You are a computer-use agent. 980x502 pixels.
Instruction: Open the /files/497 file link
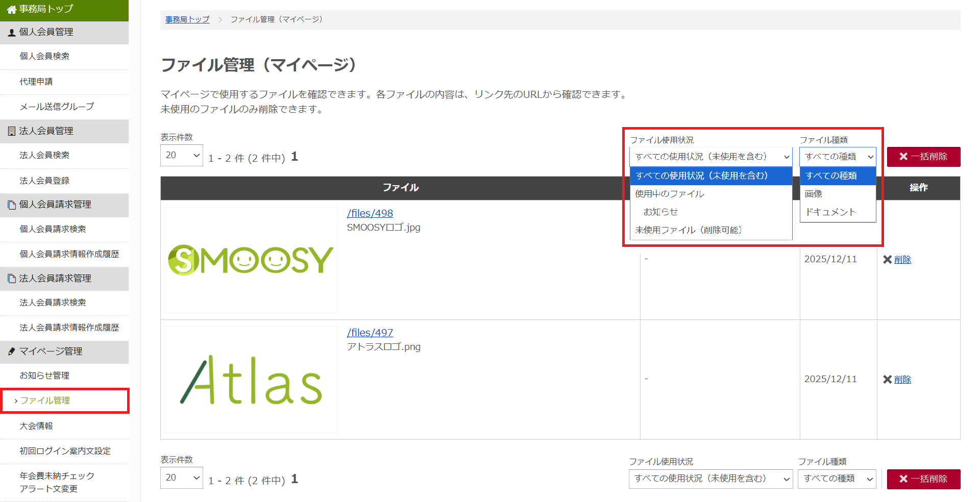[370, 332]
